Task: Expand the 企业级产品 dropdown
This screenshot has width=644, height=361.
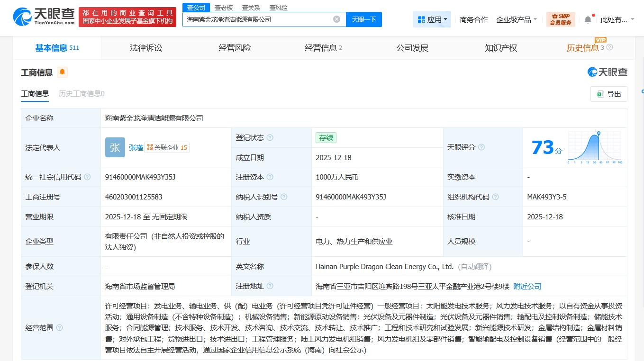Action: click(517, 19)
